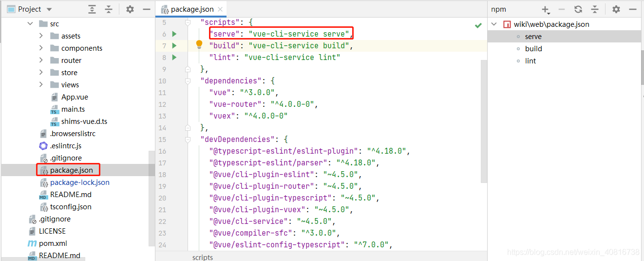644x261 pixels.
Task: Click the scripts breadcrumb at editor bottom
Action: (203, 257)
